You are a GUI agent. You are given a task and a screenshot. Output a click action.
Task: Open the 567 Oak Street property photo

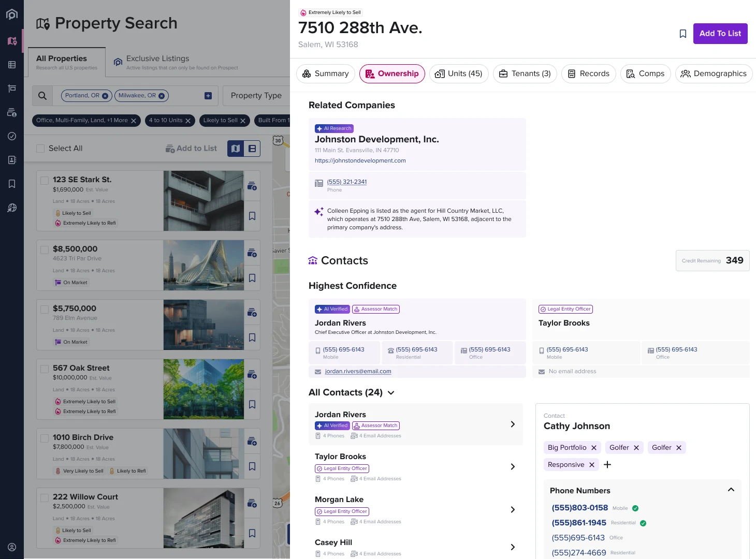click(x=203, y=389)
